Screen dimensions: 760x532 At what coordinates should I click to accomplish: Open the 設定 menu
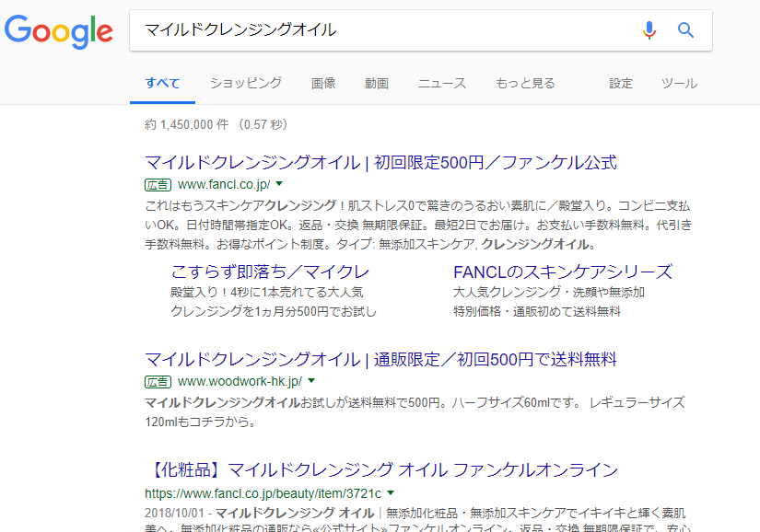(621, 83)
